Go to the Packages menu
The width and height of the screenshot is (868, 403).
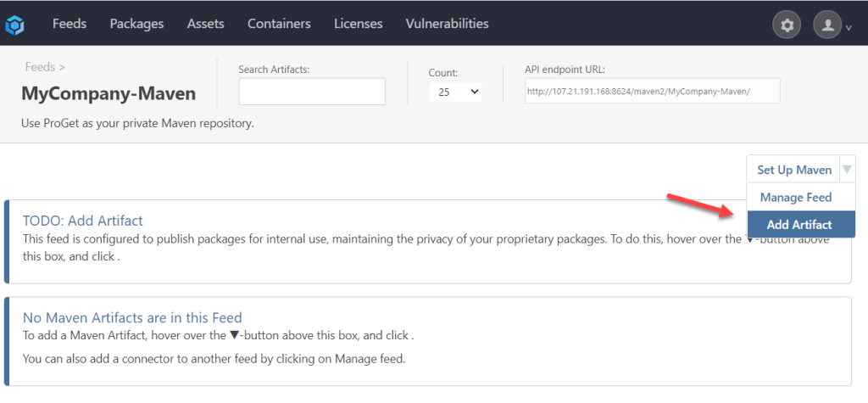pos(136,24)
